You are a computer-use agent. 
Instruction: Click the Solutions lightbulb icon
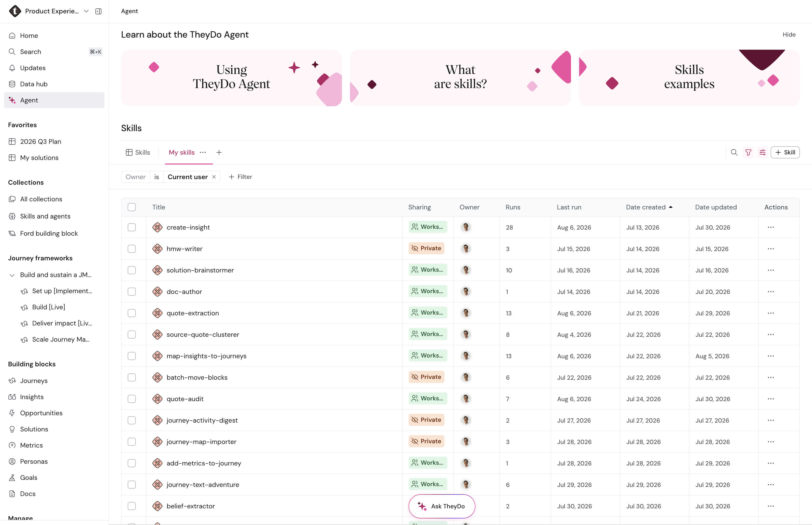coord(12,429)
